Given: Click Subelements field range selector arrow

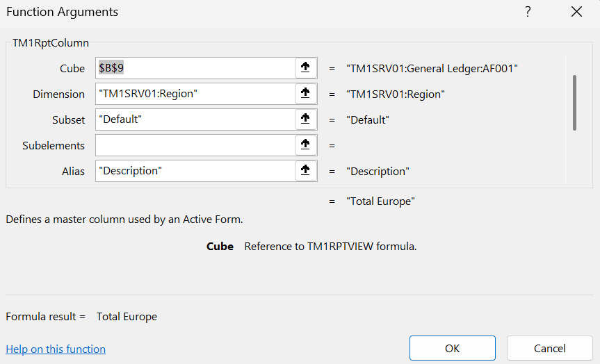Looking at the screenshot, I should 305,145.
